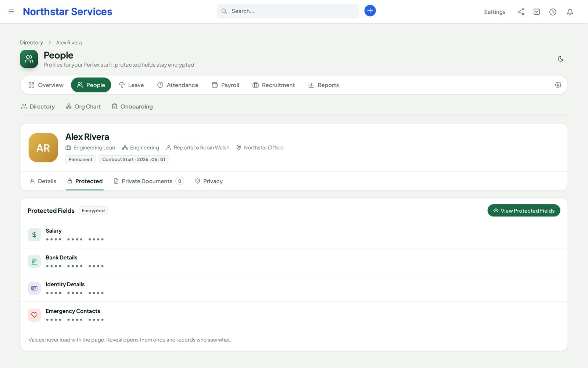588x368 pixels.
Task: Click the Salary field label
Action: (x=54, y=231)
